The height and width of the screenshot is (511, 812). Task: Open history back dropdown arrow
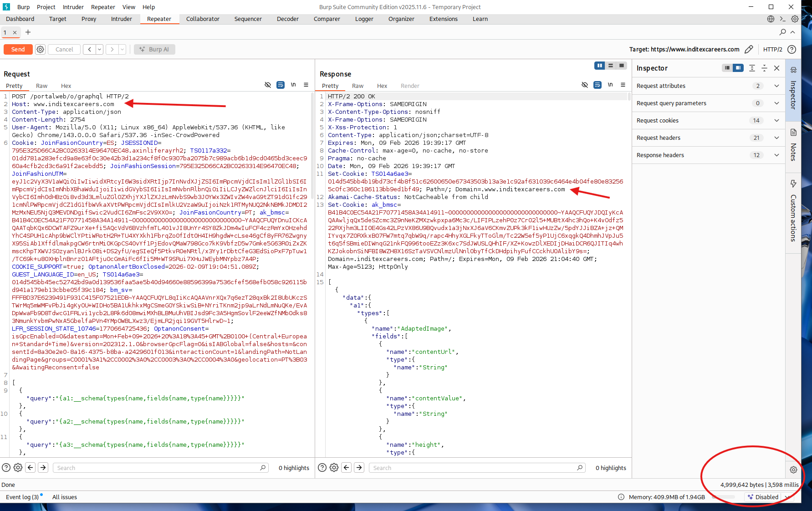pos(99,49)
